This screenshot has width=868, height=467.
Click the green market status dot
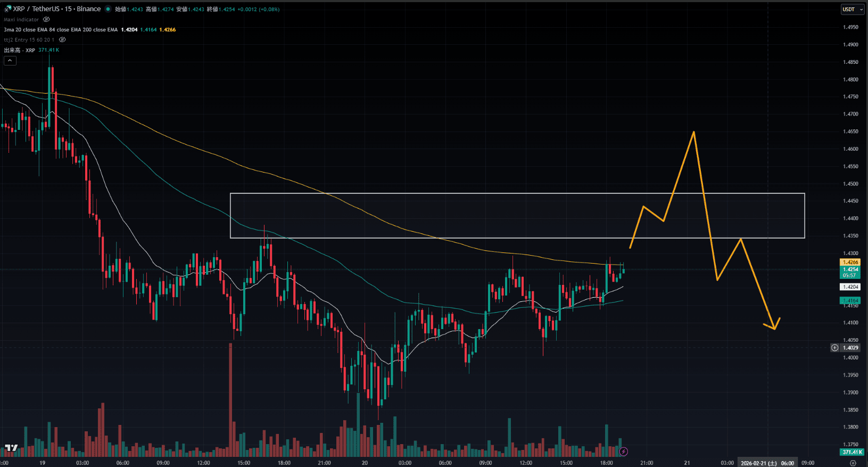(x=108, y=9)
